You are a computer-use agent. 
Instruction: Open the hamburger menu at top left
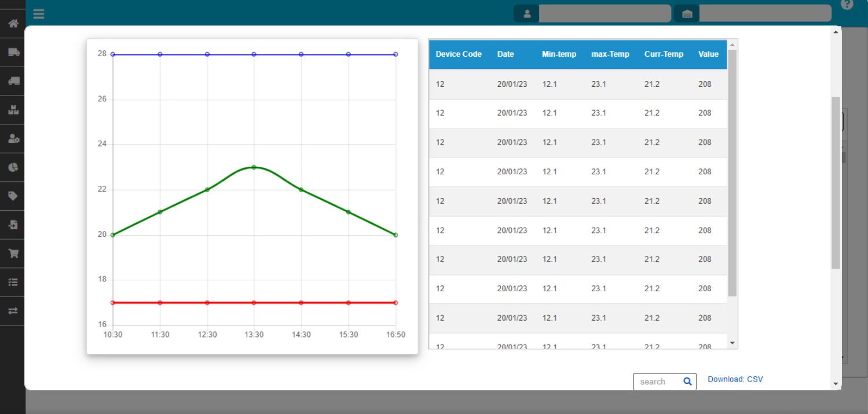39,13
